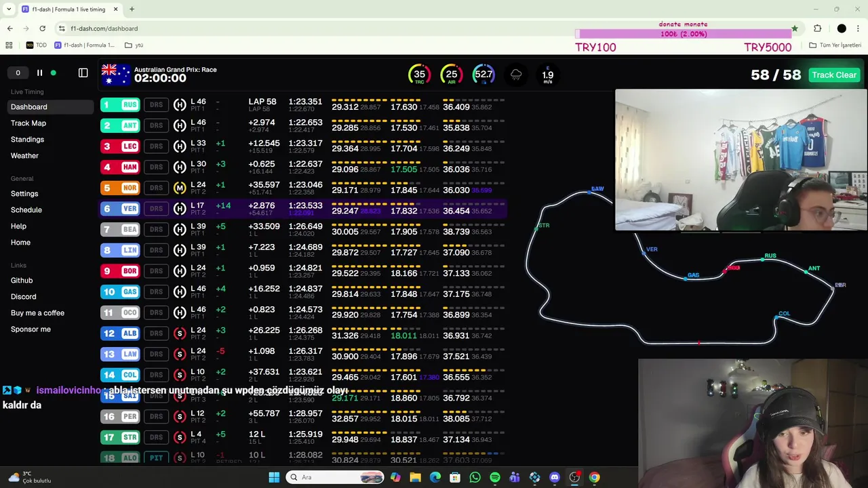Click HAM's green sector two time 17.505

point(403,169)
